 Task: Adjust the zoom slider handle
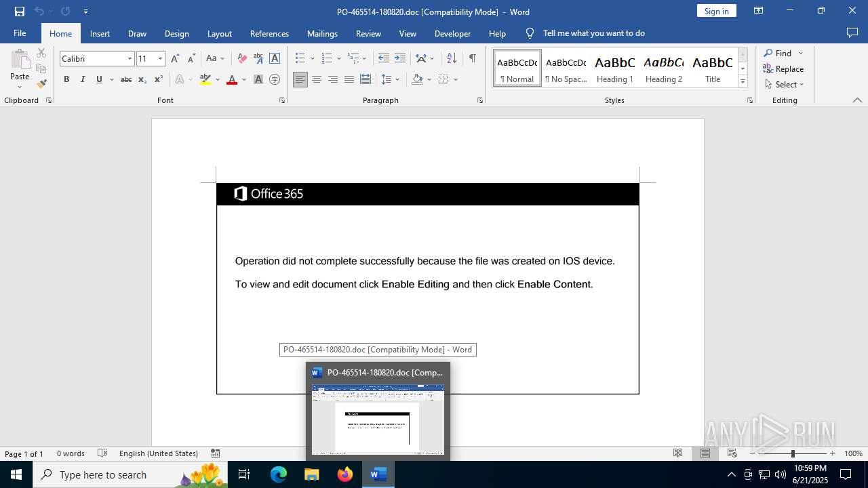(x=793, y=453)
